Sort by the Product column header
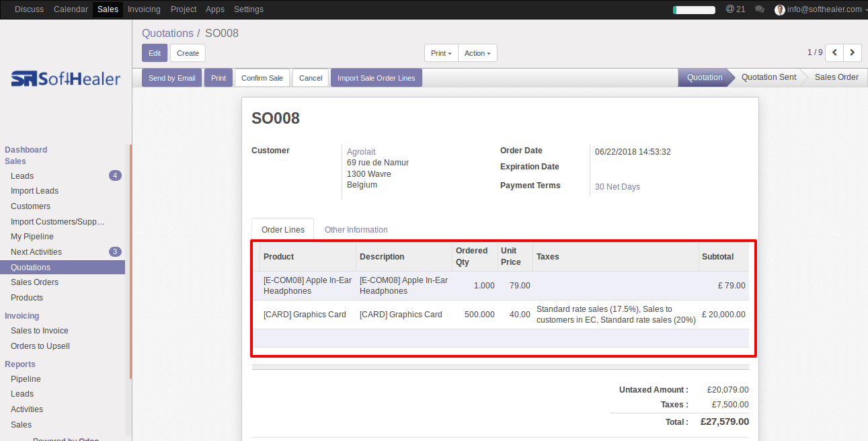This screenshot has width=868, height=441. point(308,257)
